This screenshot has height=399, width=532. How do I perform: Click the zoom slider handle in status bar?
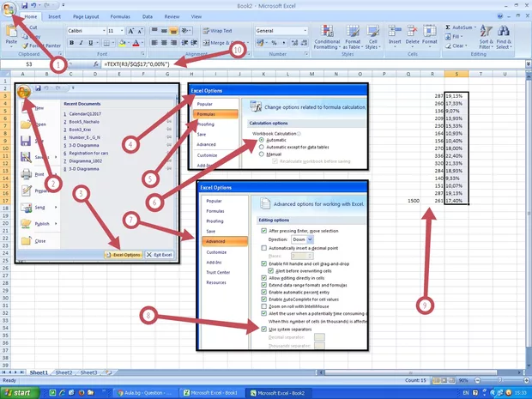[499, 380]
